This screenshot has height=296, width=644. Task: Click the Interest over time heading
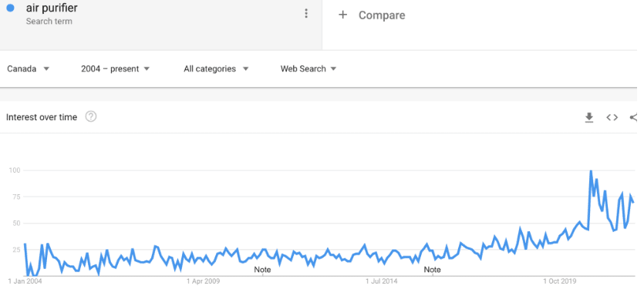pos(42,117)
